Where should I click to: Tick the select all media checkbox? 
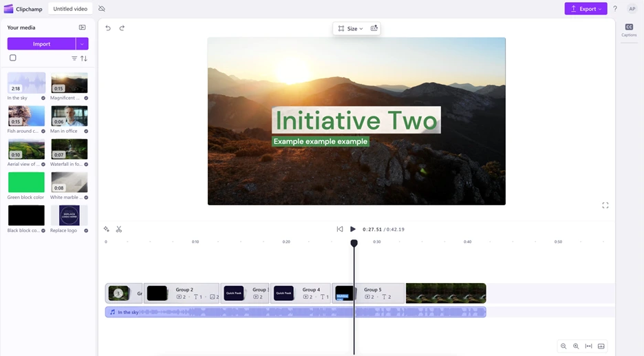13,58
